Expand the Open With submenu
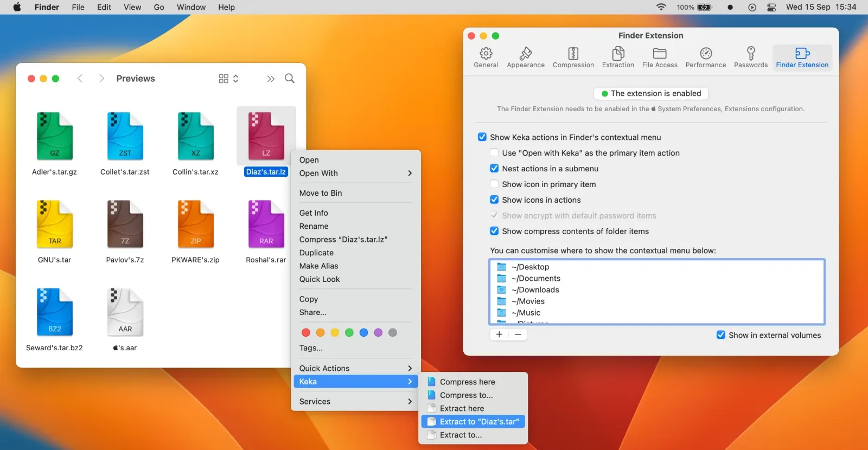 pos(356,173)
